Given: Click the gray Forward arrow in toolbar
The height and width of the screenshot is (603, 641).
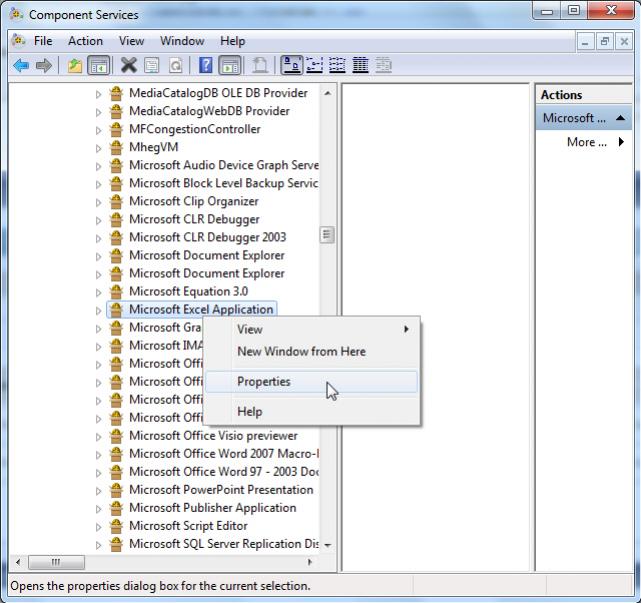Looking at the screenshot, I should (x=44, y=65).
